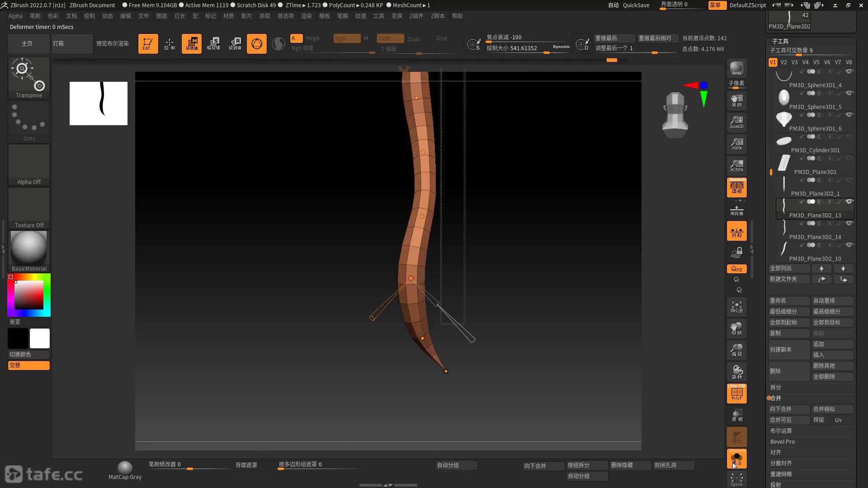Toggle visibility of PM3D_Plane3D2_14 subtool
868x488 pixels.
pyautogui.click(x=849, y=223)
